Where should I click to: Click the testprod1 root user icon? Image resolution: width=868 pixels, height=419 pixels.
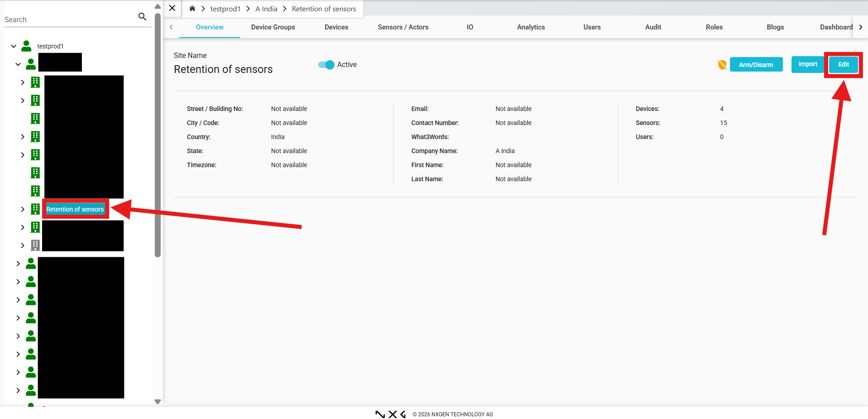pos(27,46)
